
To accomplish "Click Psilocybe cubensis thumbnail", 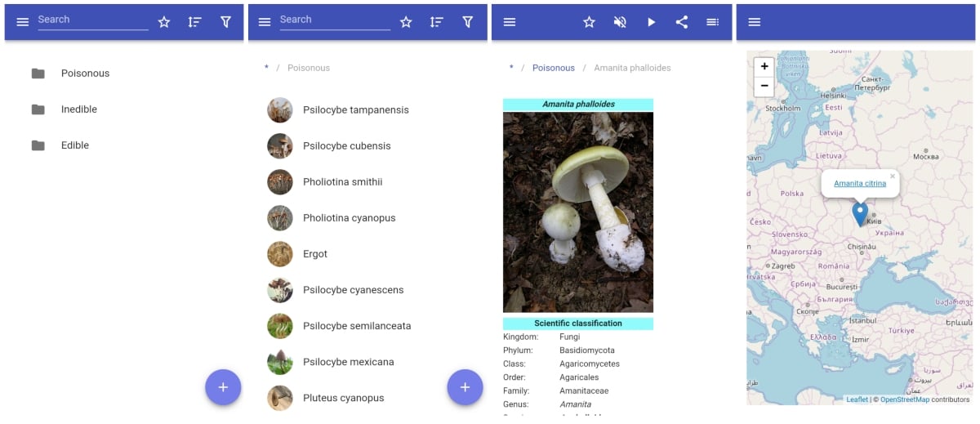I will [280, 146].
